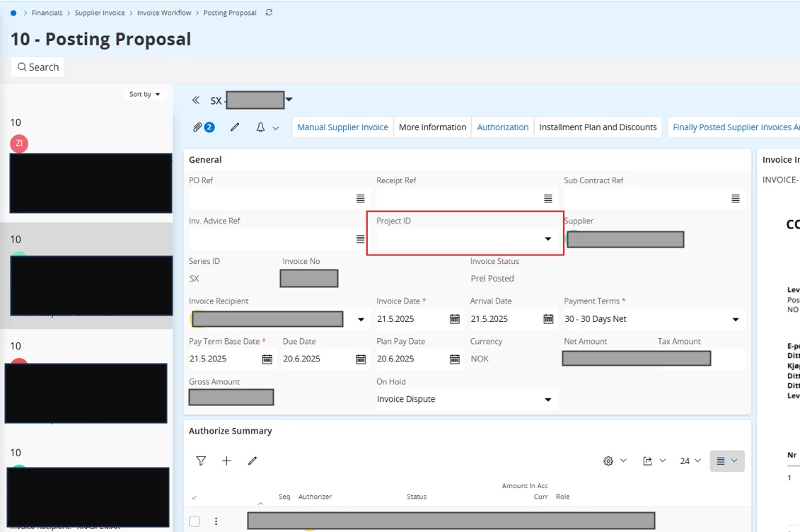Viewport: 800px width, 532px height.
Task: Click the Prel Posted invoice status value
Action: pos(492,279)
